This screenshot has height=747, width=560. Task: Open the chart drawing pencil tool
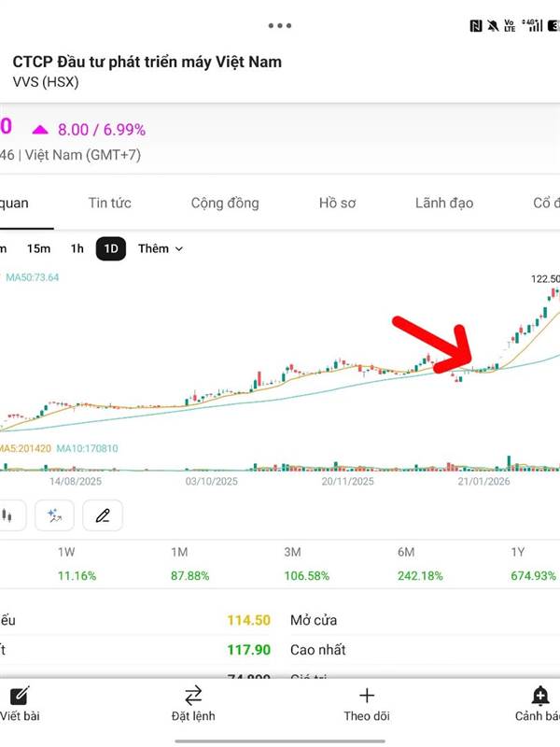click(103, 514)
